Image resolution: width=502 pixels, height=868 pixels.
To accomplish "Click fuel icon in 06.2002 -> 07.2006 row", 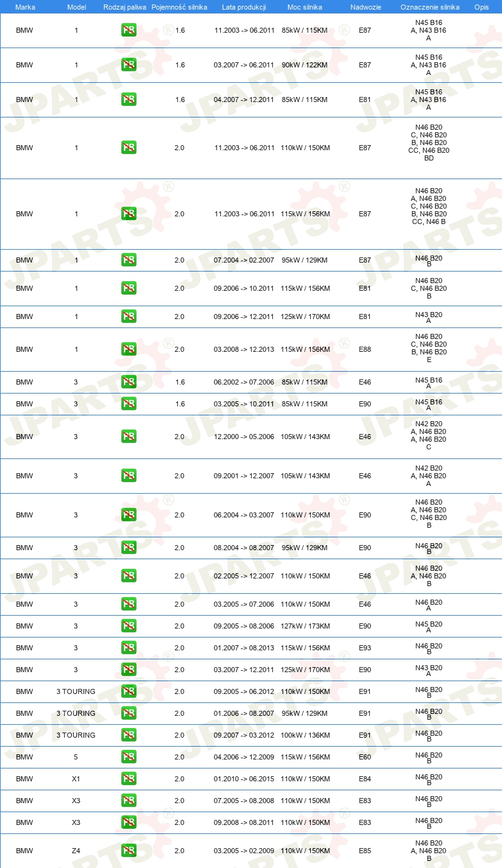I will click(x=129, y=382).
